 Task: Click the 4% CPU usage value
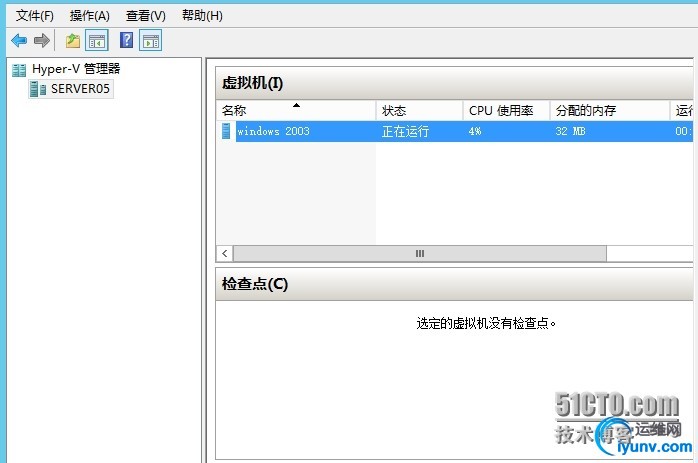click(x=475, y=131)
